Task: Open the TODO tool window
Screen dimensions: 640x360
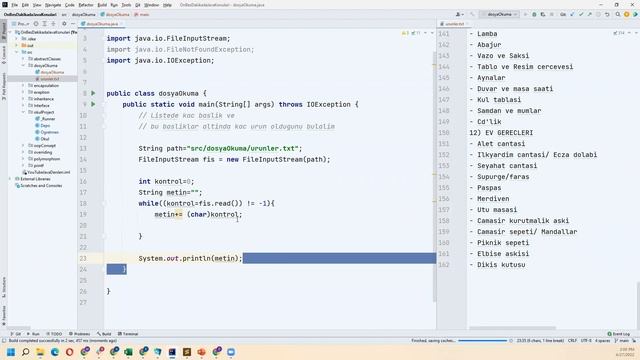Action: coord(54,334)
